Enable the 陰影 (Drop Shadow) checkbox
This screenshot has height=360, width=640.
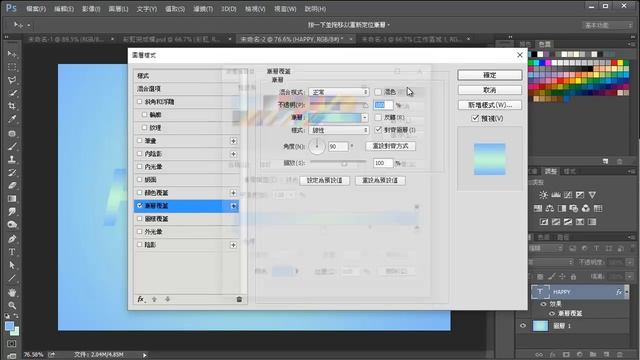(x=140, y=245)
